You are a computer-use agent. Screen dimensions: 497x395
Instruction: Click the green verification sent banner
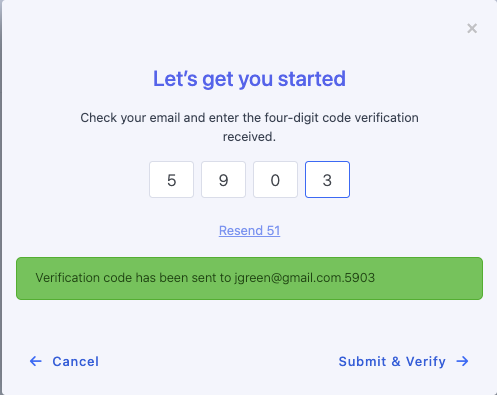tap(249, 278)
